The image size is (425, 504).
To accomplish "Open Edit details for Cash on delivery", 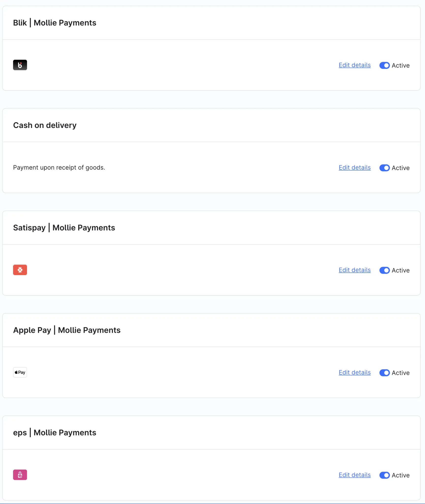I will [355, 168].
